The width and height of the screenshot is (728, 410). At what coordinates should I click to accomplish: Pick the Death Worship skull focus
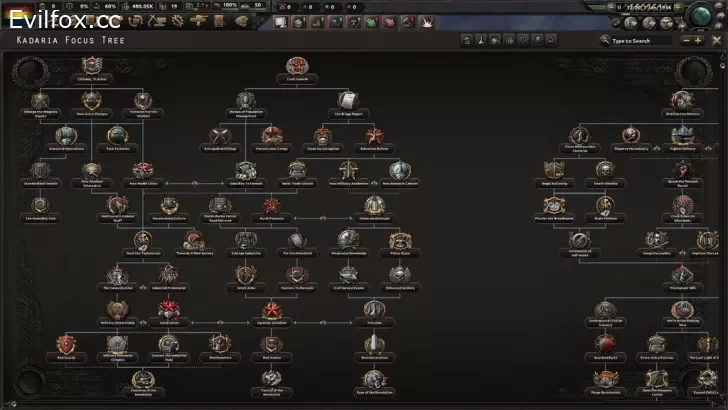click(605, 170)
